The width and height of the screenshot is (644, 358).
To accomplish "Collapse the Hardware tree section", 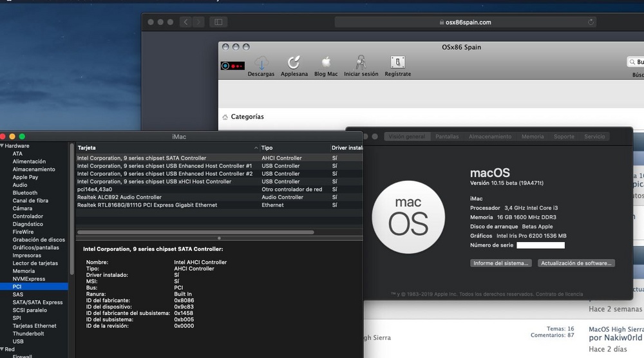I will [2, 146].
